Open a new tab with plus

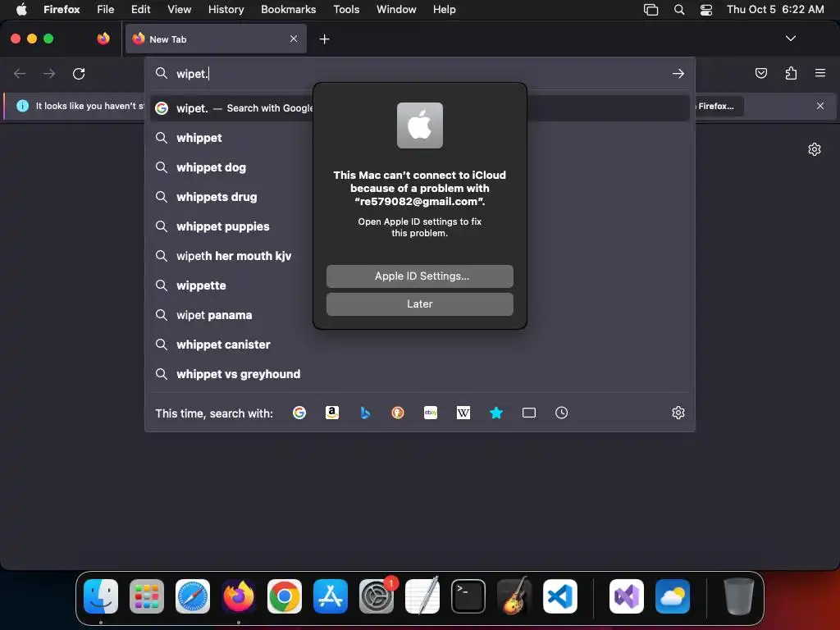[x=324, y=39]
